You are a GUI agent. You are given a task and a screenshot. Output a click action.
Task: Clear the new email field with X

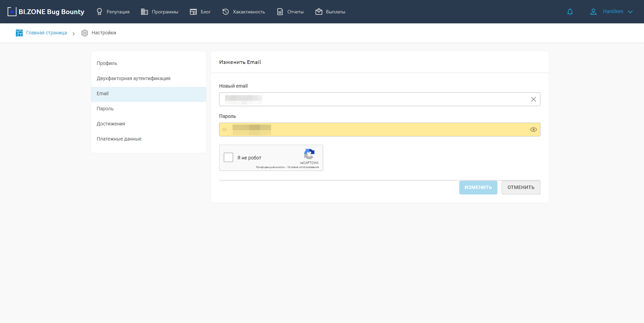(533, 99)
